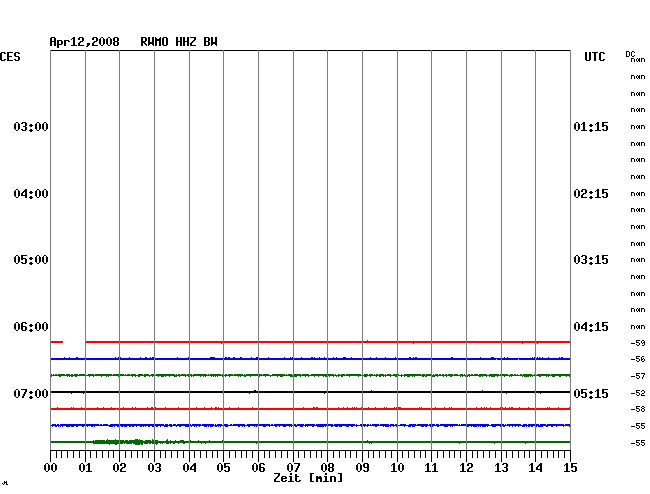Select the 04:00 local time label

coord(31,194)
